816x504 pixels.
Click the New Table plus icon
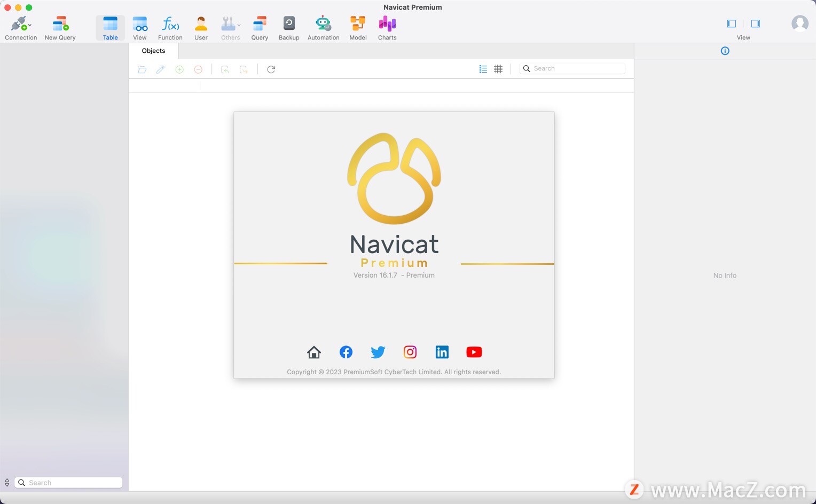point(179,69)
